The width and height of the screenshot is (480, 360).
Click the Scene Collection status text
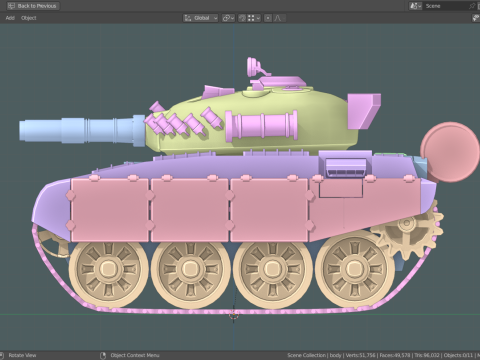306,355
